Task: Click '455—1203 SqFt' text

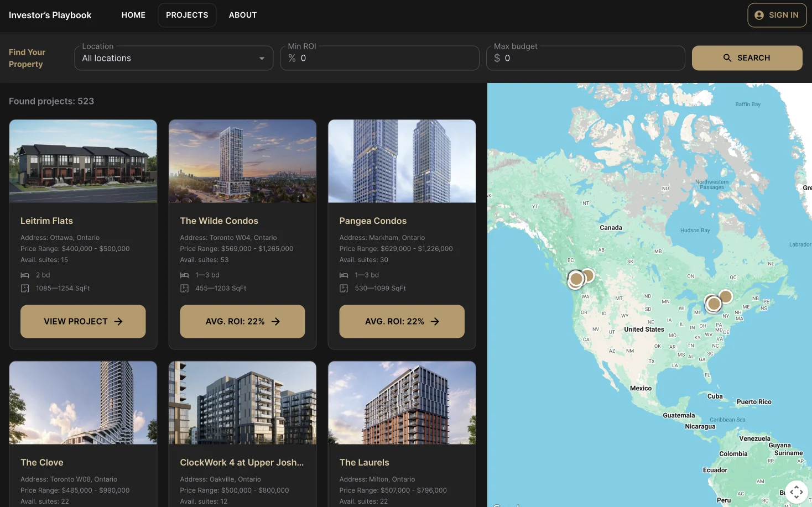Action: [221, 288]
